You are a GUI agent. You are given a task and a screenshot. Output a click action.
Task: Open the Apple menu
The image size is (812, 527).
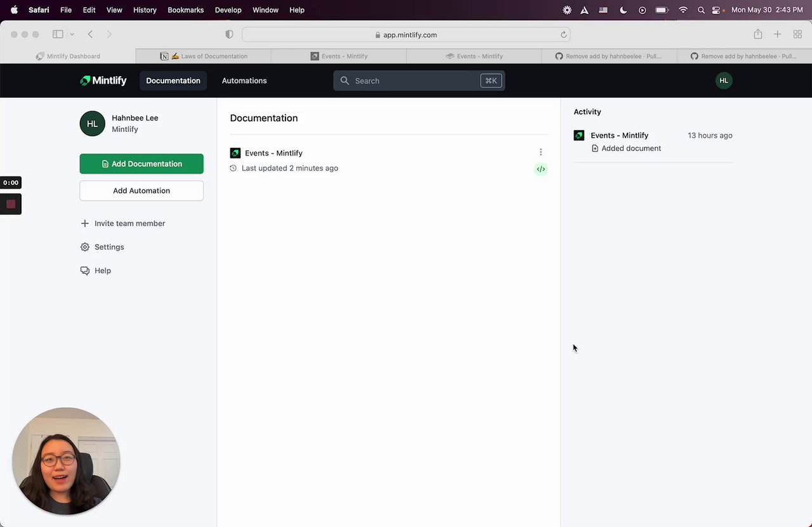[14, 10]
